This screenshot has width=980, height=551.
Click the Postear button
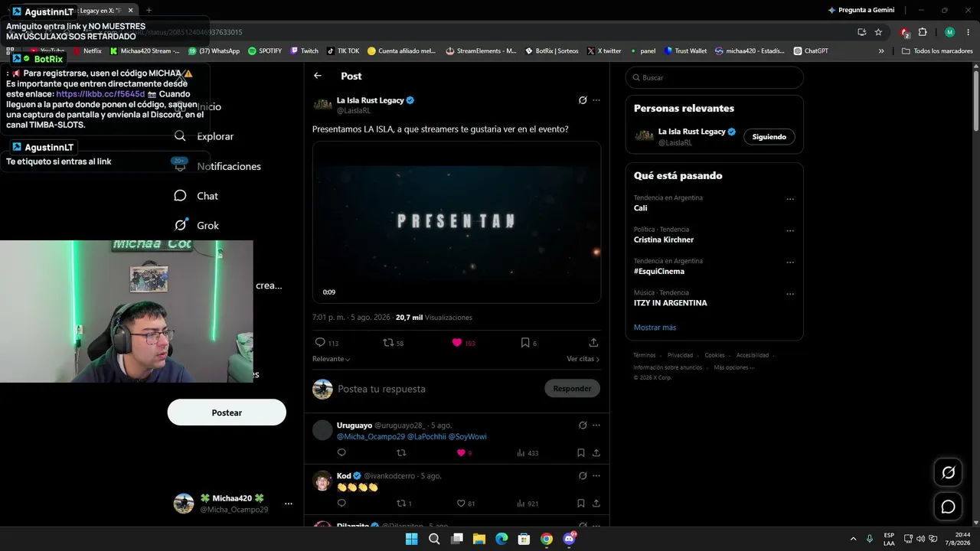227,412
